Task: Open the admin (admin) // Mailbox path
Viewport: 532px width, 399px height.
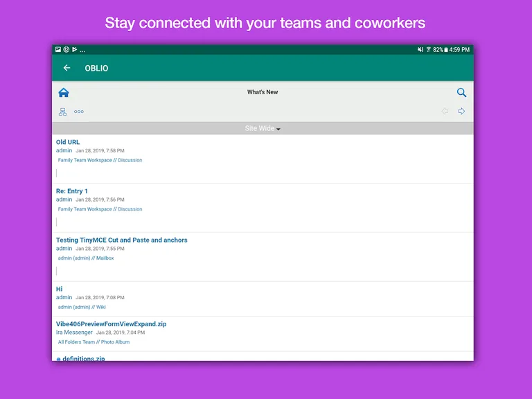Action: 86,258
